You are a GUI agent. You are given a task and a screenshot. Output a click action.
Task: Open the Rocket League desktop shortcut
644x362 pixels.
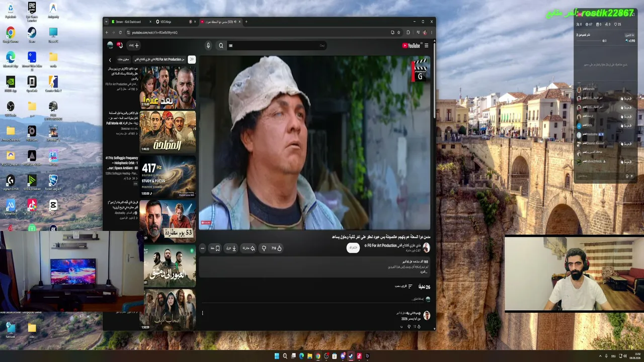point(53,182)
